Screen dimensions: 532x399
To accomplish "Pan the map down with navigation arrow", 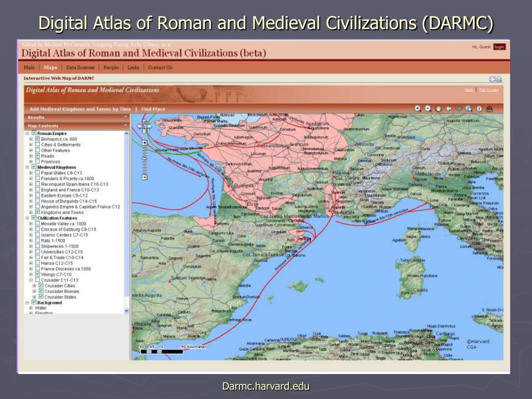I will pyautogui.click(x=144, y=131).
